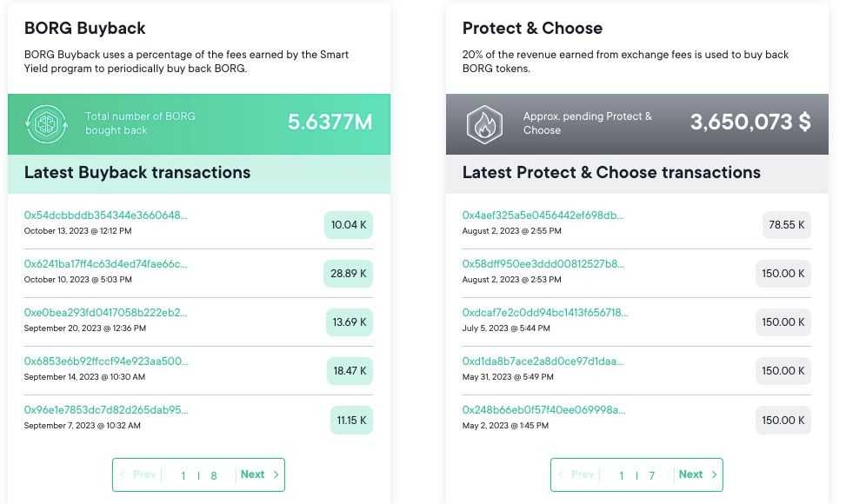
Task: Click Next in Protect & Choose pagination
Action: pos(690,474)
